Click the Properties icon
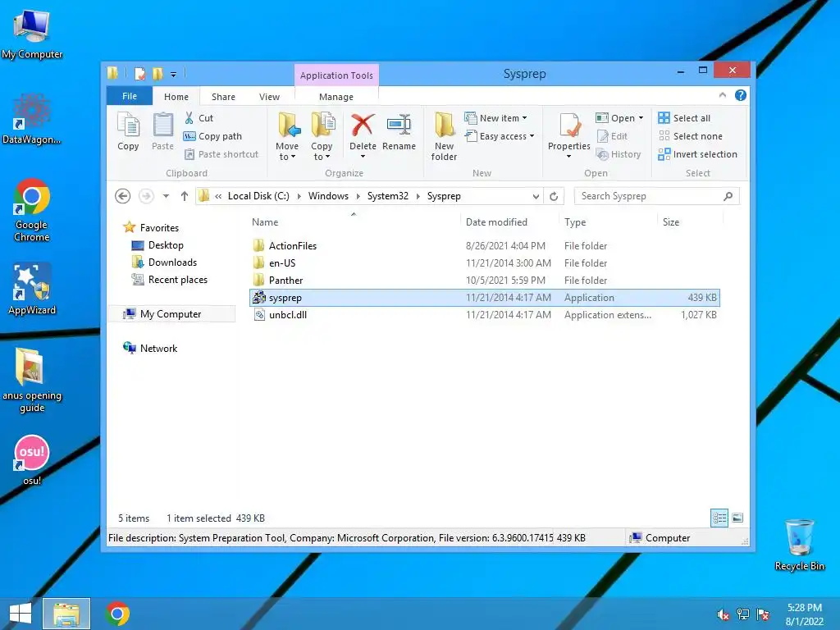This screenshot has width=840, height=630. click(569, 126)
